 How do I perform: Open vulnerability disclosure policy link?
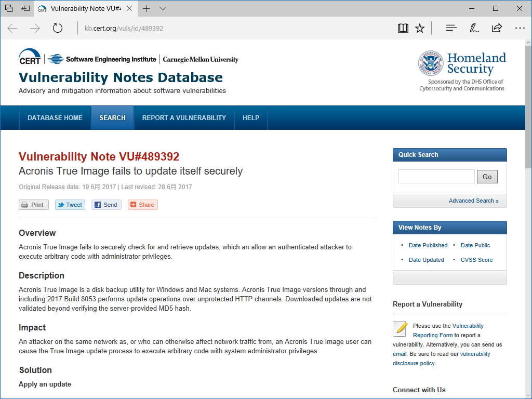point(441,358)
